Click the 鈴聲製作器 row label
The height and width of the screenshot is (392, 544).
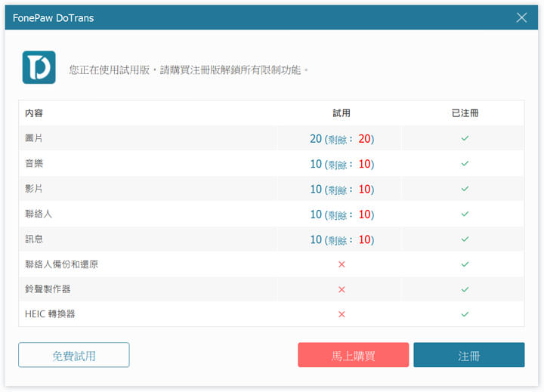(48, 289)
